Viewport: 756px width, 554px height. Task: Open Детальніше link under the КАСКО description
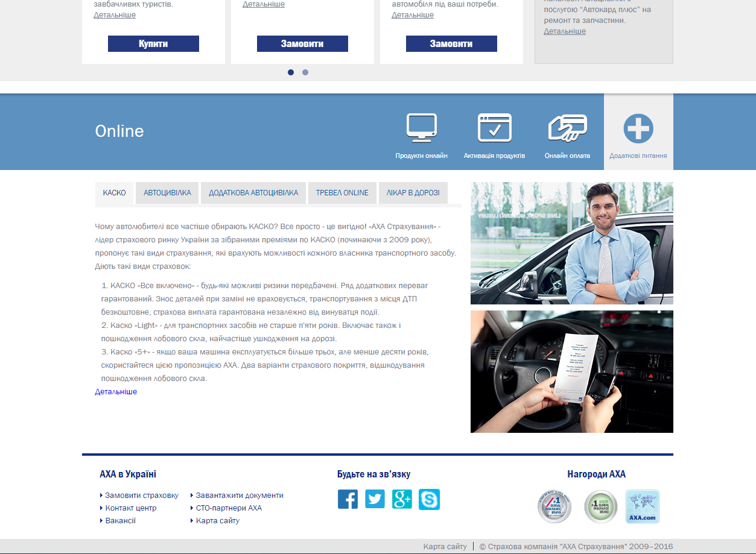[x=116, y=392]
